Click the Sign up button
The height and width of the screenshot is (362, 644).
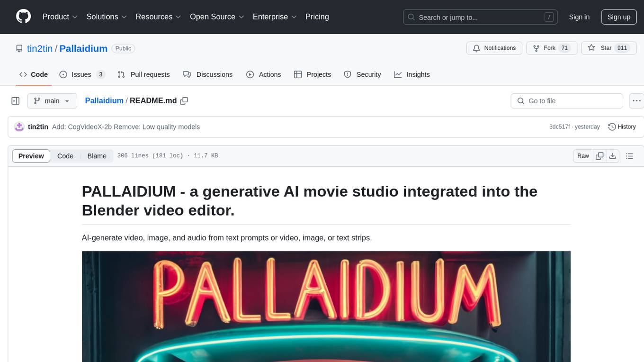619,17
